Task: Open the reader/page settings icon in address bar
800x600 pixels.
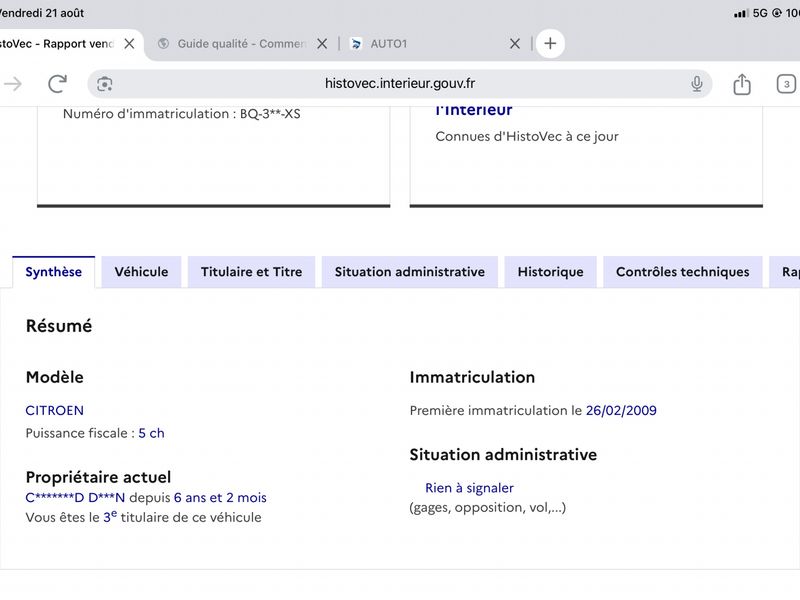Action: (105, 84)
